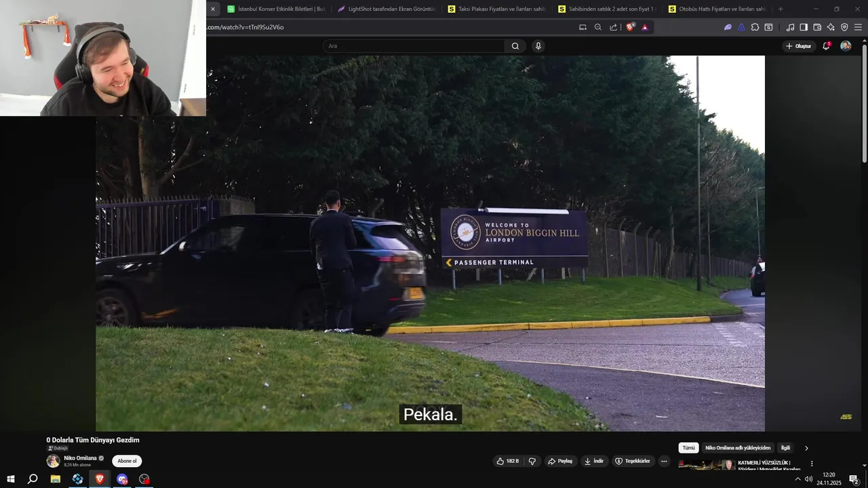Click the address bar URL text
Image resolution: width=868 pixels, height=488 pixels.
click(x=245, y=27)
